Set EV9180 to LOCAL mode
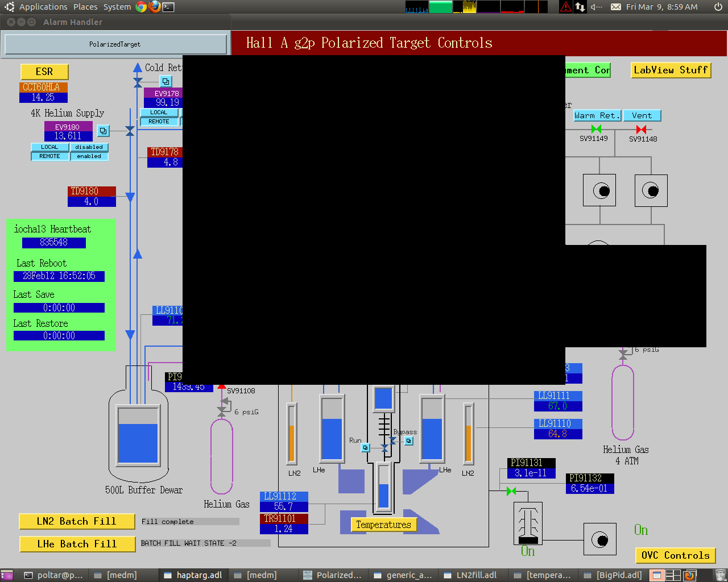This screenshot has width=728, height=582. [x=49, y=147]
